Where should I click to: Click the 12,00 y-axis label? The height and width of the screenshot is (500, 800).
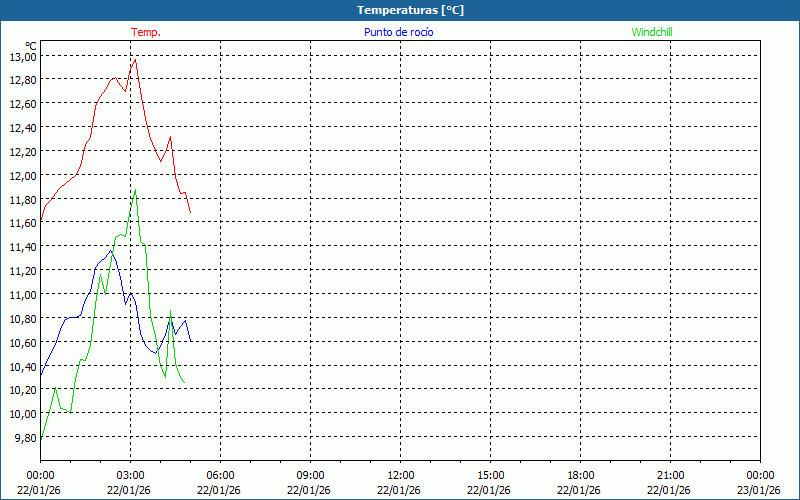pos(23,175)
